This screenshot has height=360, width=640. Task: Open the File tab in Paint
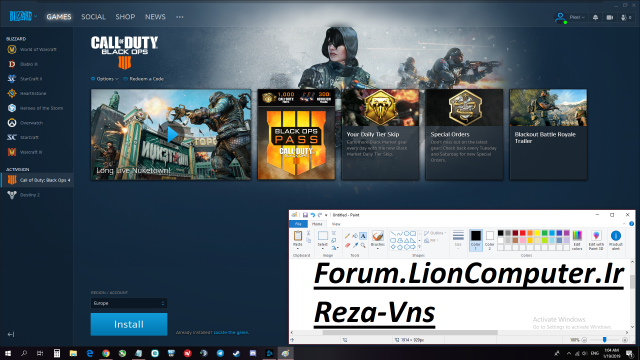click(298, 224)
